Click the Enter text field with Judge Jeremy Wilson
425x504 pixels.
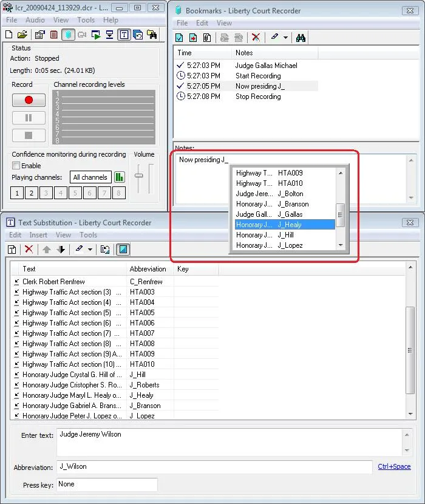229,442
